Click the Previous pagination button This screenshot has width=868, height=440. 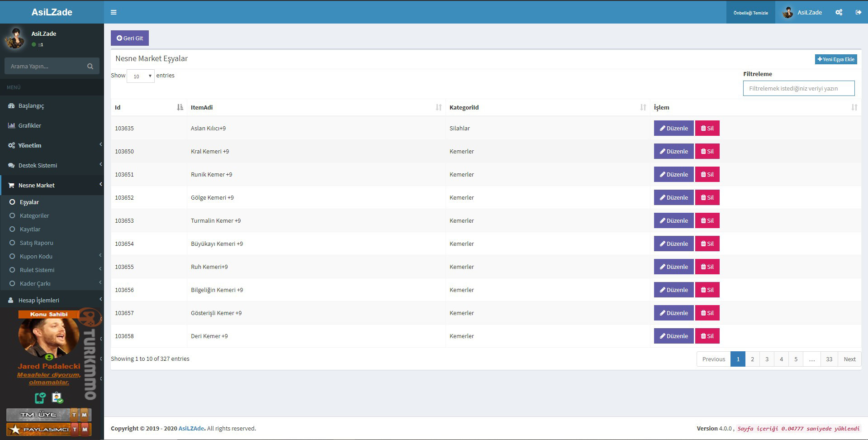[714, 359]
